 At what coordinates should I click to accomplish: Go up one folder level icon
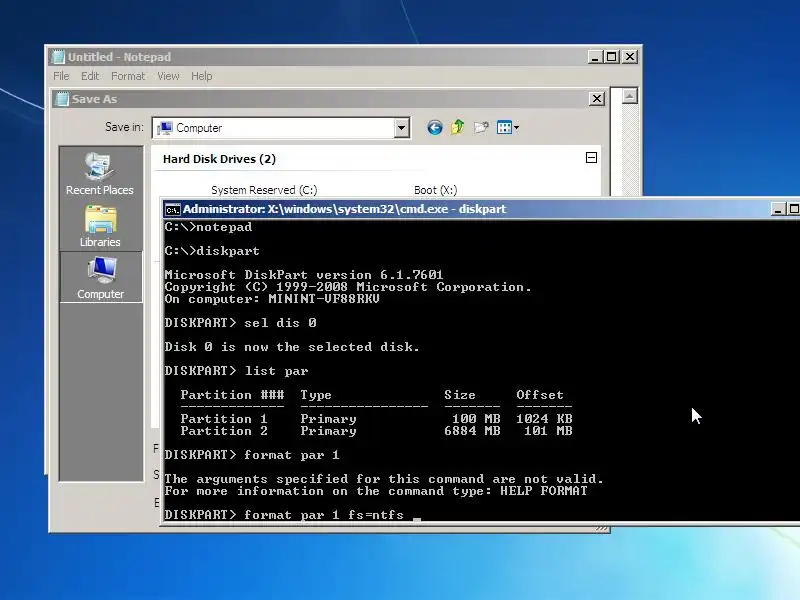pyautogui.click(x=458, y=127)
